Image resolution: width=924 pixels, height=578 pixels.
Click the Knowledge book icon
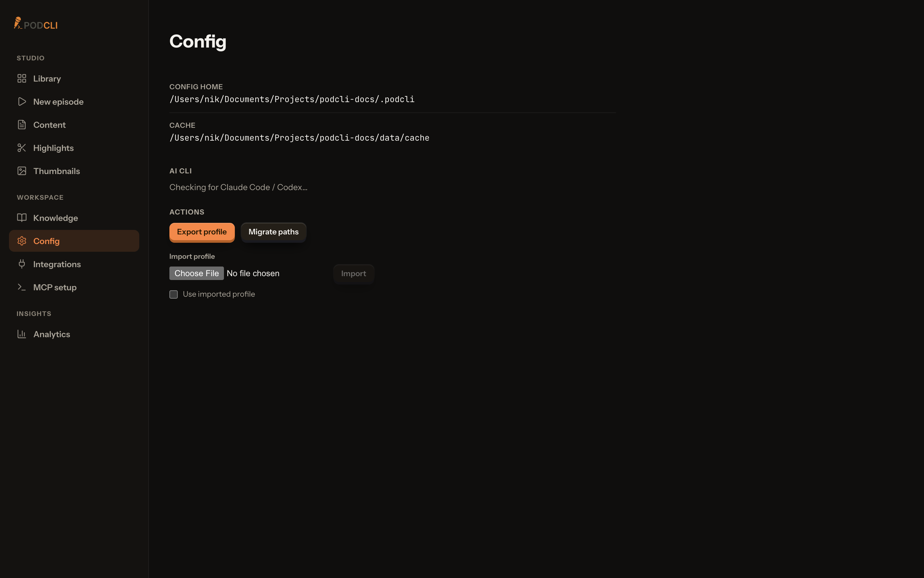point(22,218)
